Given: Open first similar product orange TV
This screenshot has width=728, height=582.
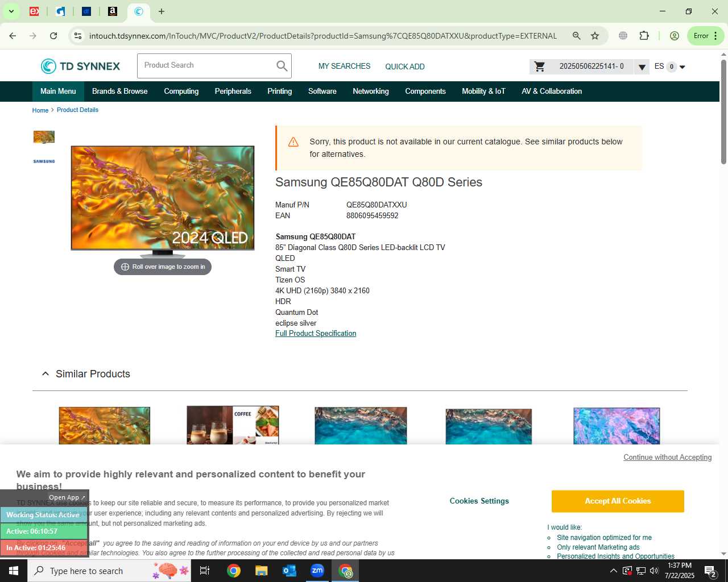Looking at the screenshot, I should (x=105, y=426).
